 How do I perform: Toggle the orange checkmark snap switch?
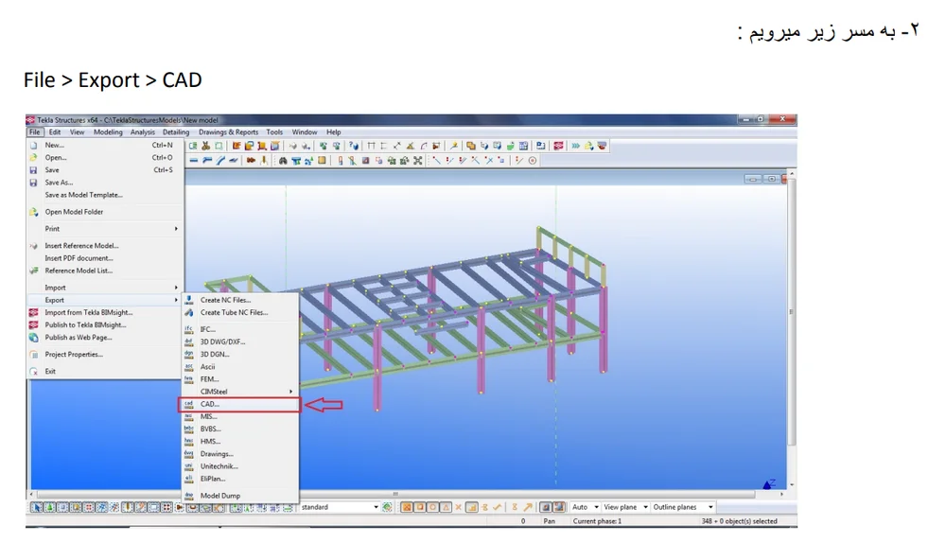(498, 507)
